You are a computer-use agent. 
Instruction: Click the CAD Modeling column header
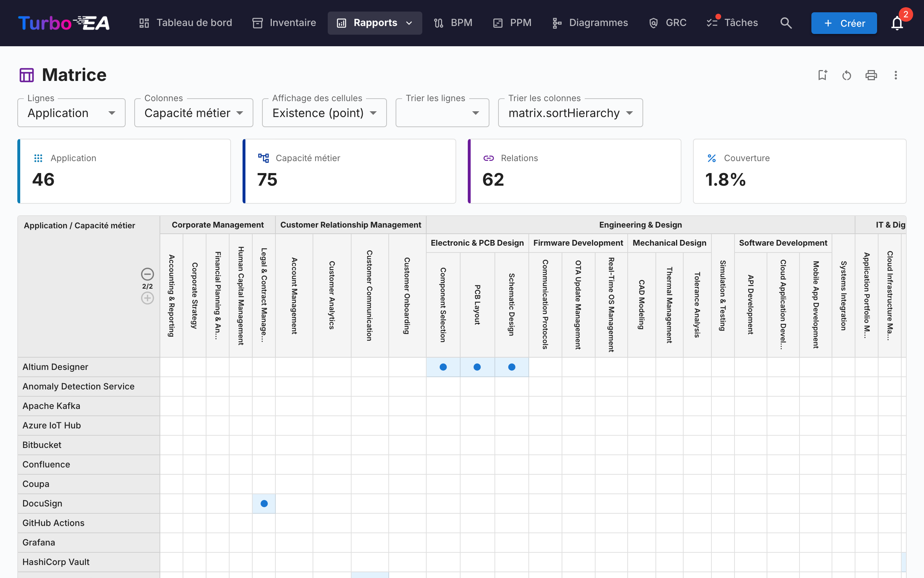pos(642,305)
